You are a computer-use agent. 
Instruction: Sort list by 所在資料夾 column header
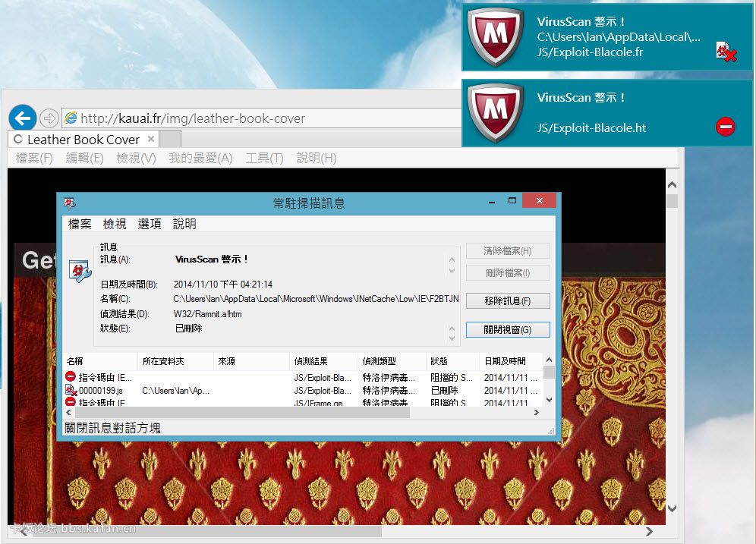175,361
